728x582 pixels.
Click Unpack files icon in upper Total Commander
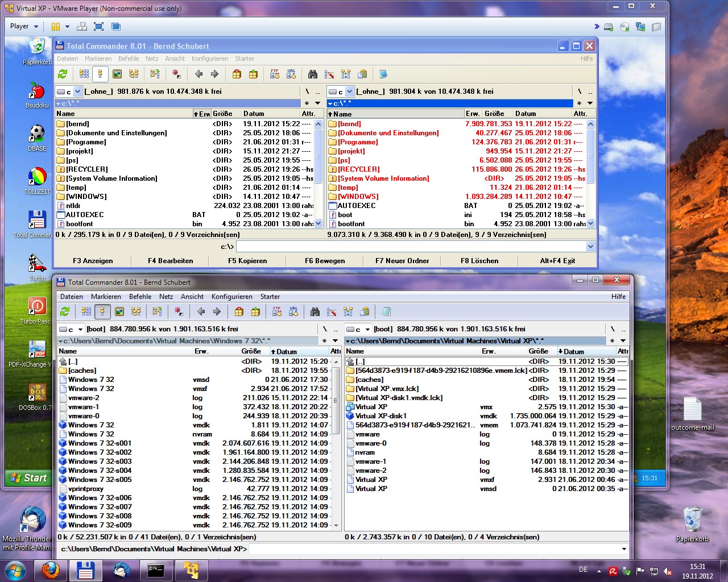click(253, 74)
